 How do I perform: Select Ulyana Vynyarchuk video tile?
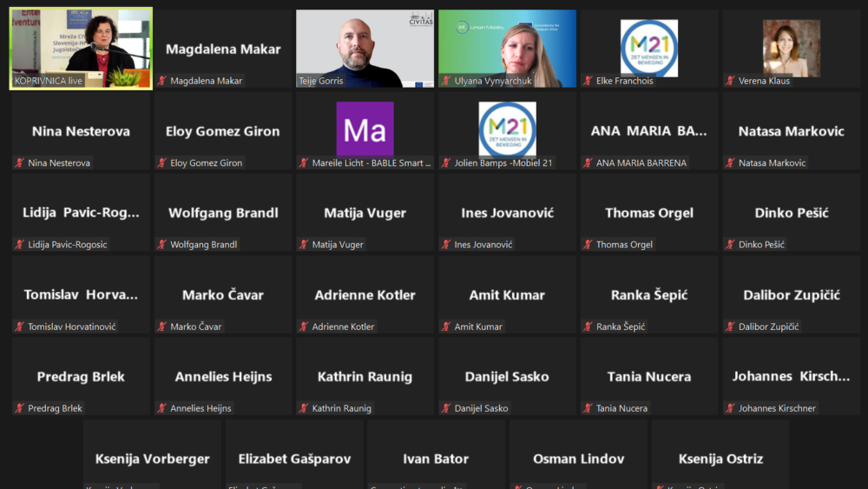(507, 49)
